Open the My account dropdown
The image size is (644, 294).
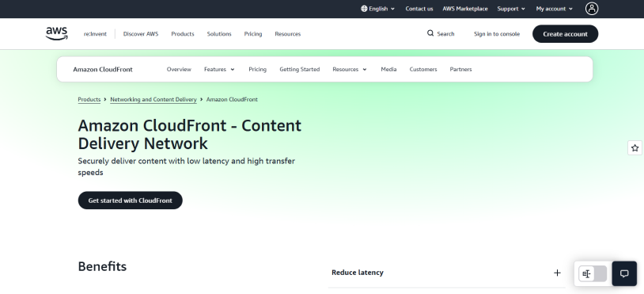554,9
